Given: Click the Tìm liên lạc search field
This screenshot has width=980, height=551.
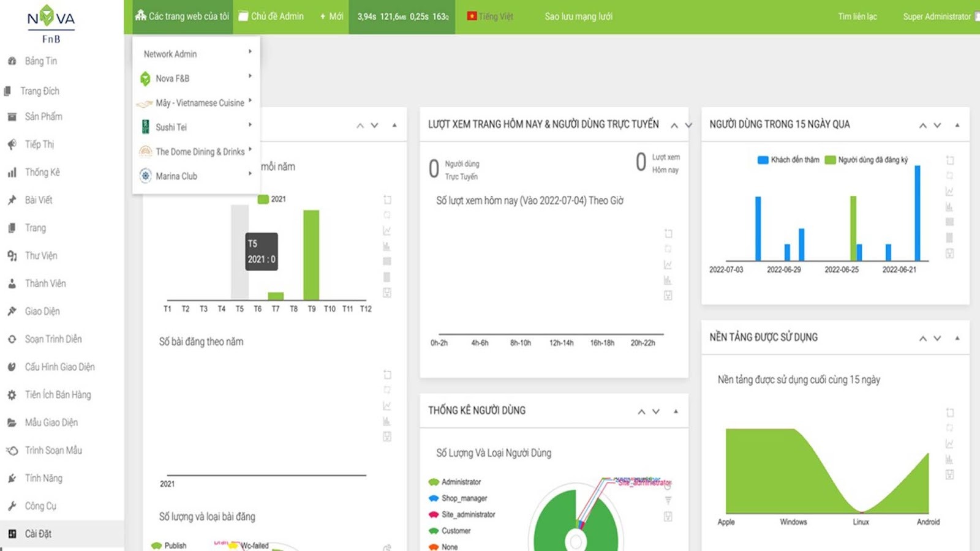Looking at the screenshot, I should pos(857,17).
